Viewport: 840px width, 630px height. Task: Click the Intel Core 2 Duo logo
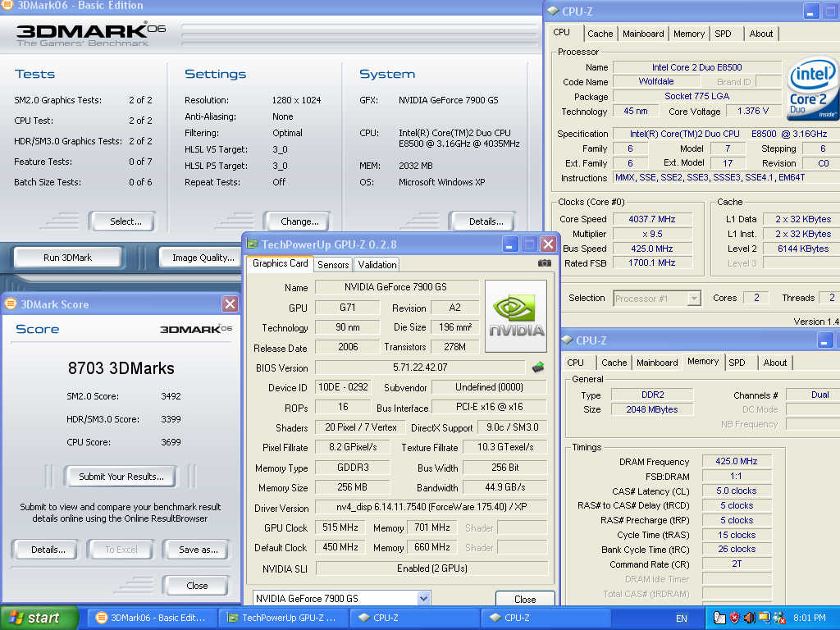pos(813,89)
